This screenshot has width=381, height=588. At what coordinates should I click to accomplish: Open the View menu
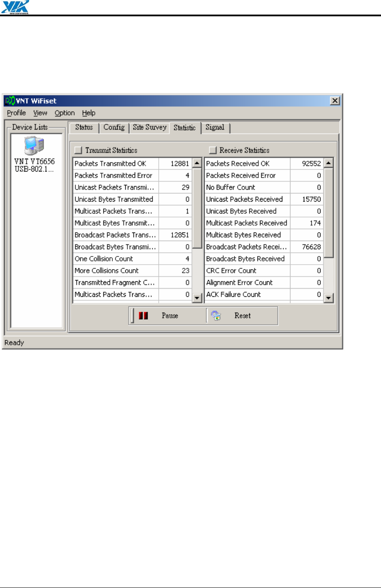(40, 113)
